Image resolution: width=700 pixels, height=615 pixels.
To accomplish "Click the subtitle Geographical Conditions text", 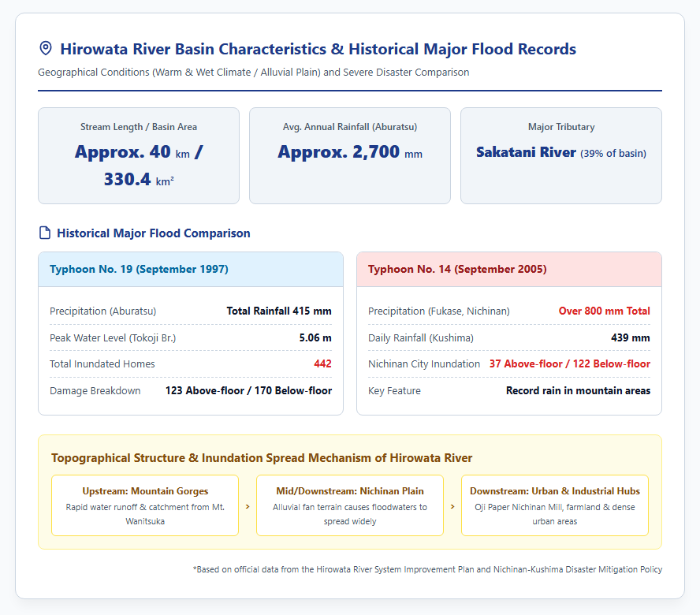I will [254, 73].
